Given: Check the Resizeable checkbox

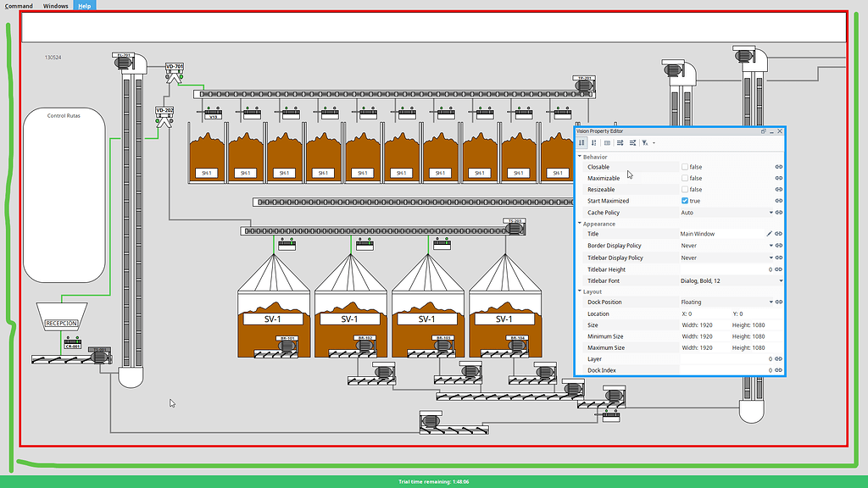Looking at the screenshot, I should 685,190.
